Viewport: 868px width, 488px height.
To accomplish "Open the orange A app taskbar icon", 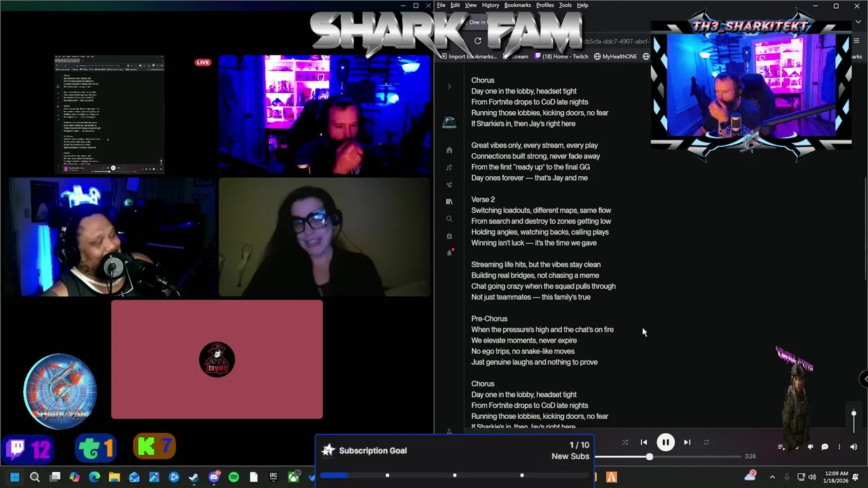I will pos(611,478).
